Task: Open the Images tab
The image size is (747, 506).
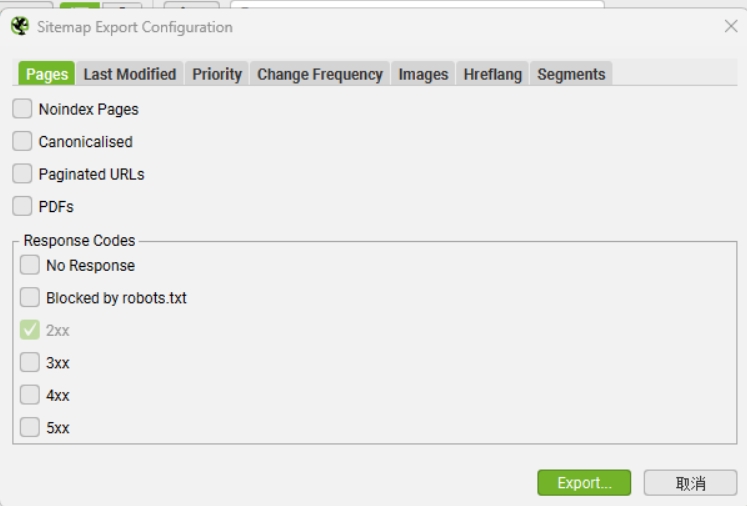Action: point(423,73)
